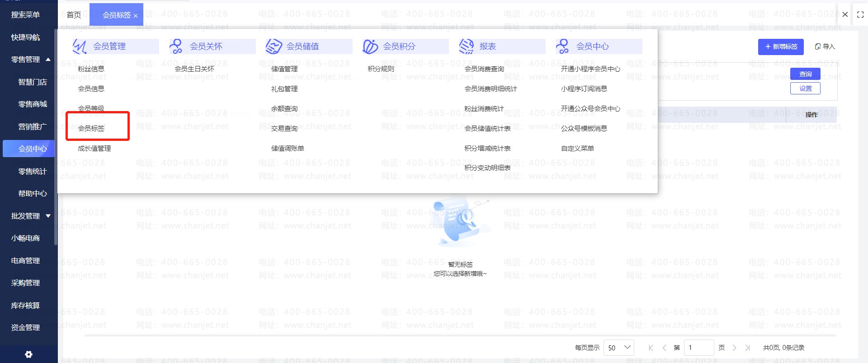Open 搜索菜单 in the sidebar
Image resolution: width=868 pixels, height=363 pixels.
26,15
